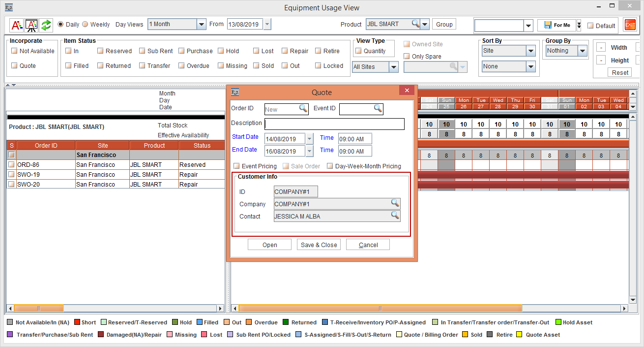Image resolution: width=644 pixels, height=347 pixels.
Task: Tick the Sub Rent status checkbox
Action: 142,51
